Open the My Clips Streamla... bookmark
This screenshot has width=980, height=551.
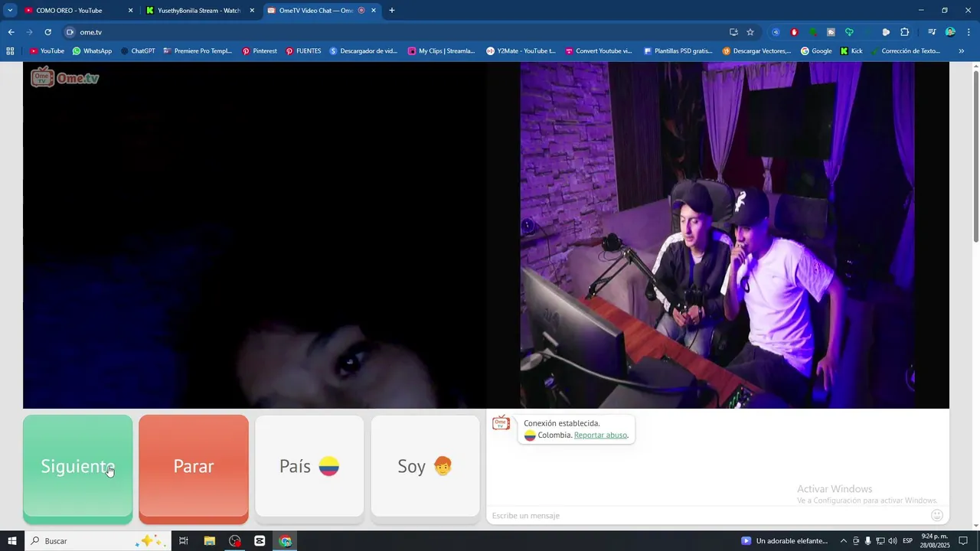pos(442,51)
